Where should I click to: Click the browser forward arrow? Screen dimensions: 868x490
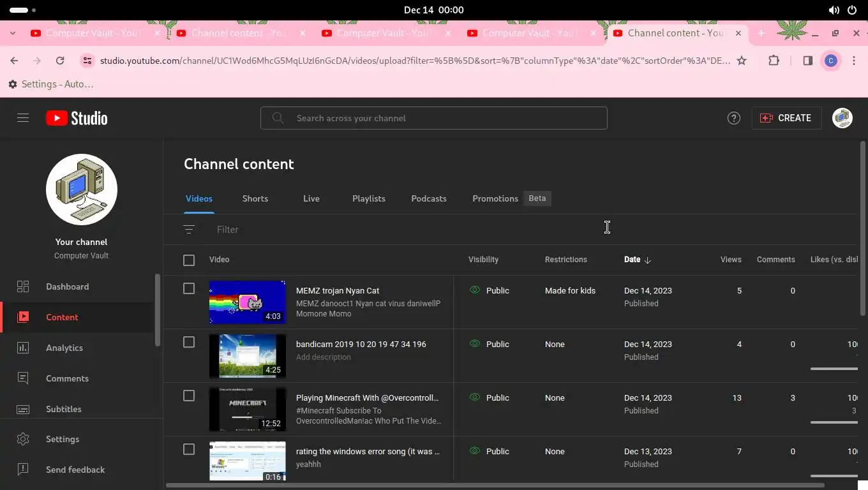[37, 61]
